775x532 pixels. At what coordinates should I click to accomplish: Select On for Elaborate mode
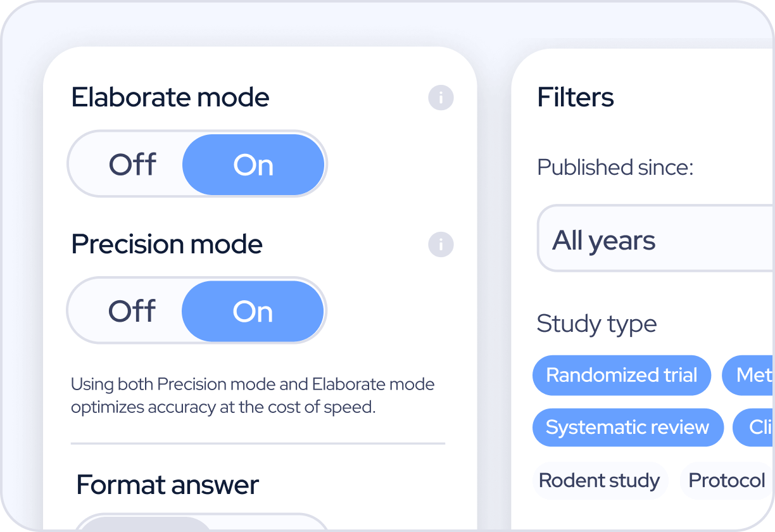(x=253, y=165)
